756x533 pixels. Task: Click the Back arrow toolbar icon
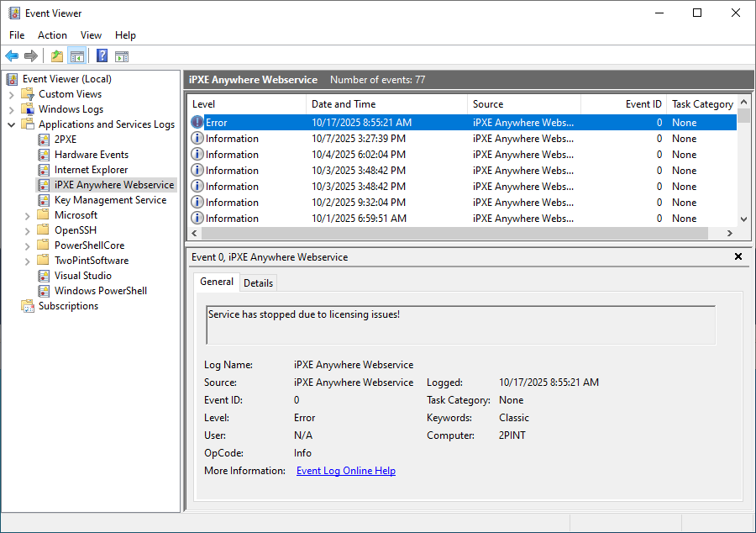click(x=12, y=56)
